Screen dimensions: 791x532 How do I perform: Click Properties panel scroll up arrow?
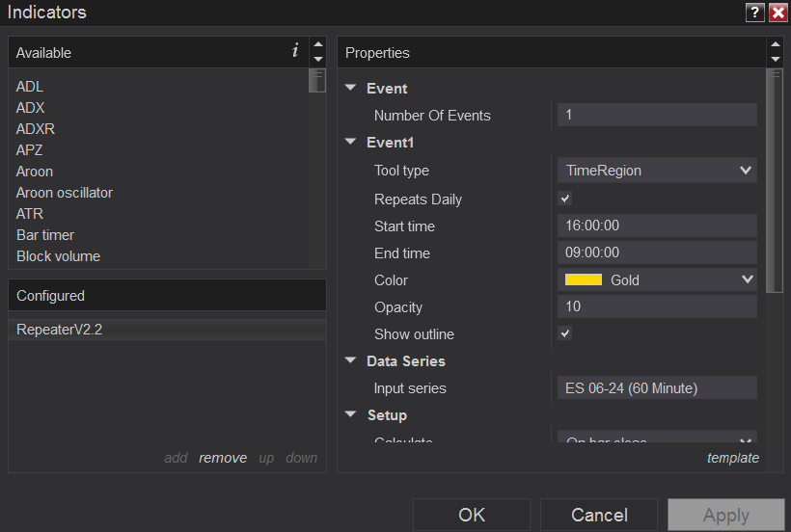click(x=775, y=44)
